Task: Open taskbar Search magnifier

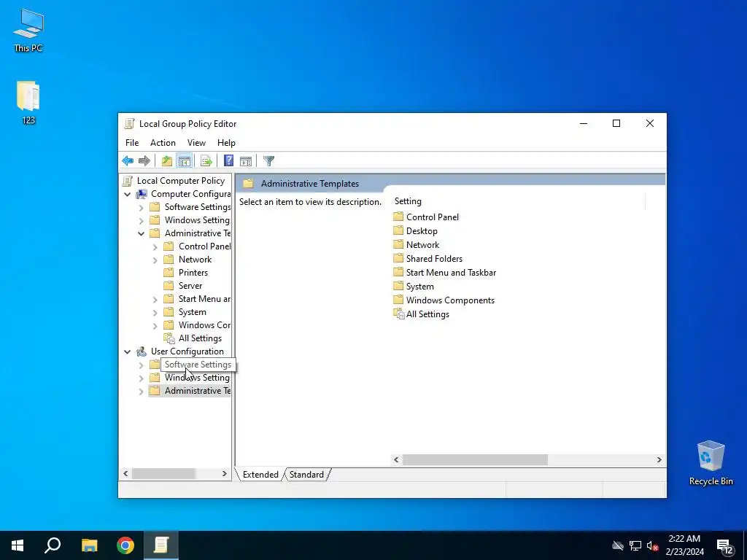Action: [53, 545]
